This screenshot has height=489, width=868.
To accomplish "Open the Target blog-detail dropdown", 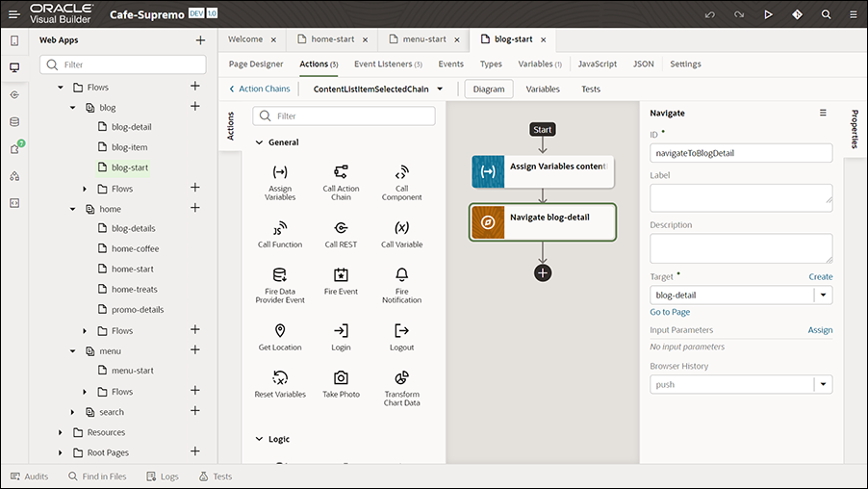I will coord(823,296).
